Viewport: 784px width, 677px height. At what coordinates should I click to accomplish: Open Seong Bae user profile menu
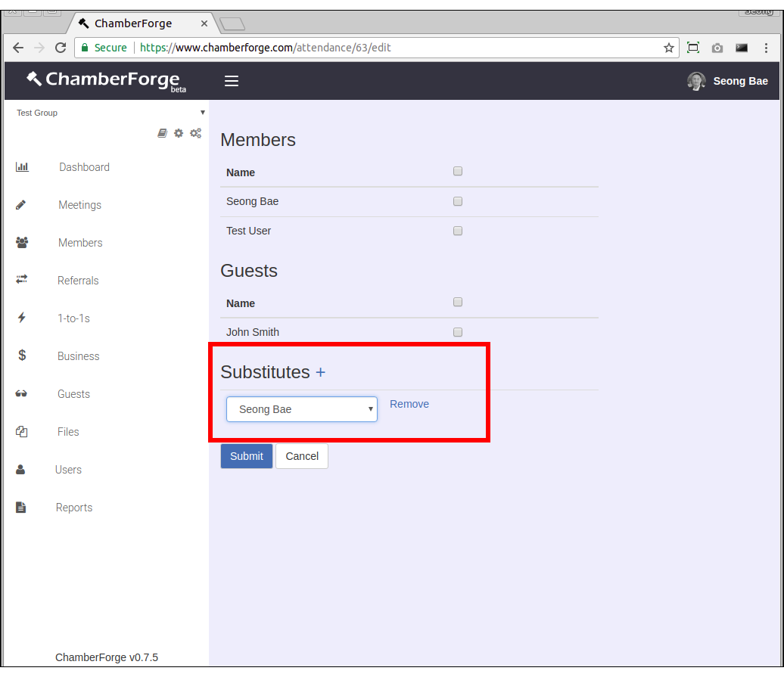(x=727, y=81)
